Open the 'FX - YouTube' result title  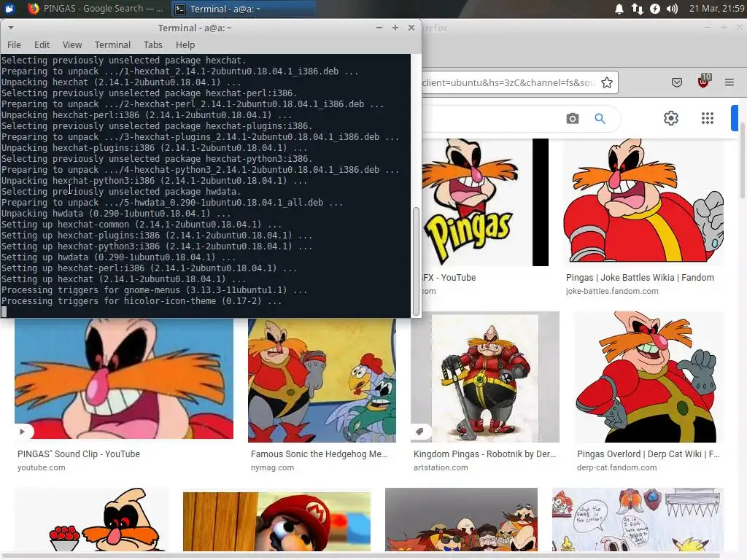click(449, 278)
